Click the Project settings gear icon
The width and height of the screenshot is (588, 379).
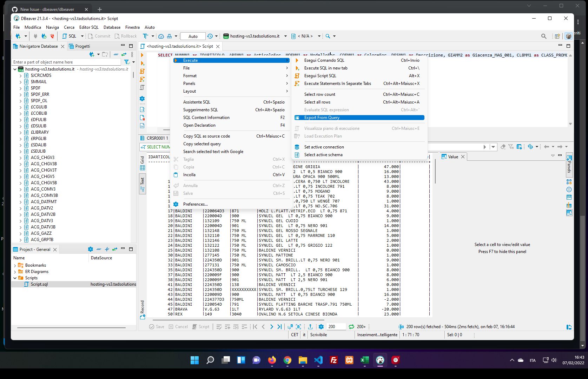[x=91, y=249]
